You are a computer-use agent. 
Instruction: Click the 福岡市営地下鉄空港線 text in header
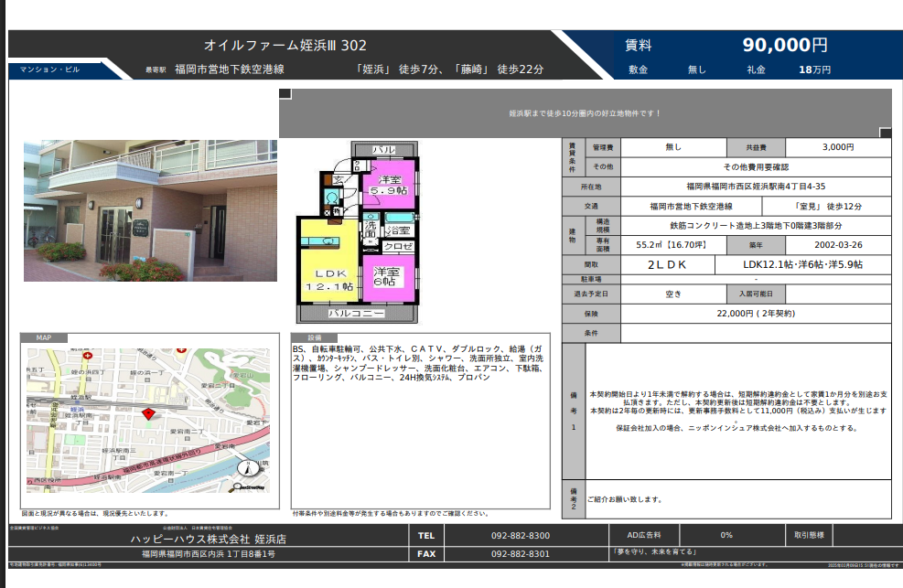230,69
